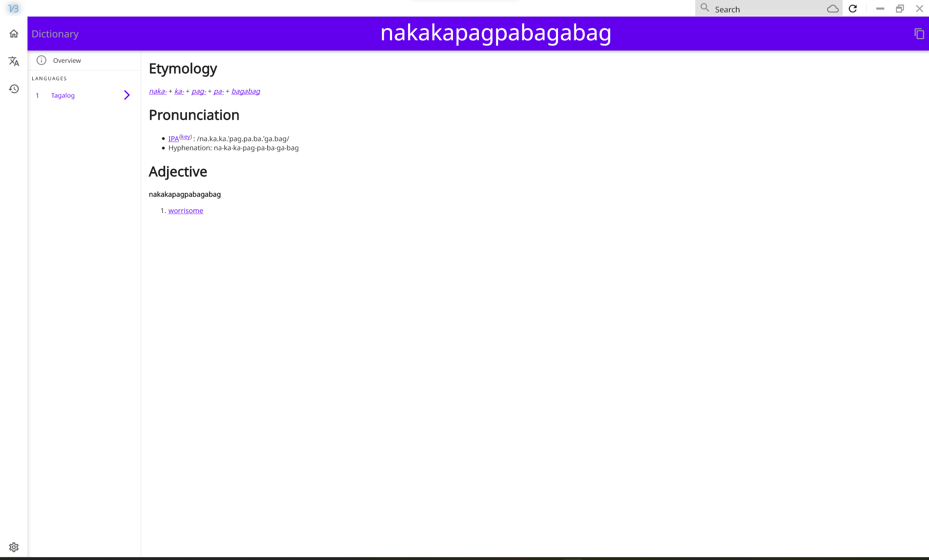Image resolution: width=929 pixels, height=560 pixels.
Task: Open the 'bagabag' etymology link
Action: point(245,91)
